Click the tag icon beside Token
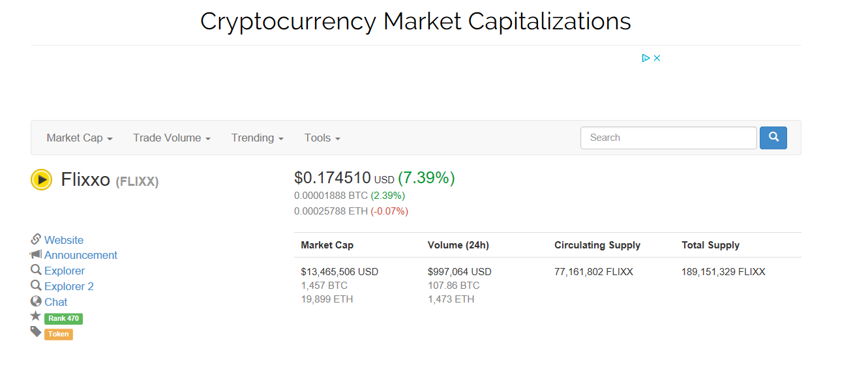The width and height of the screenshot is (868, 371). click(36, 332)
